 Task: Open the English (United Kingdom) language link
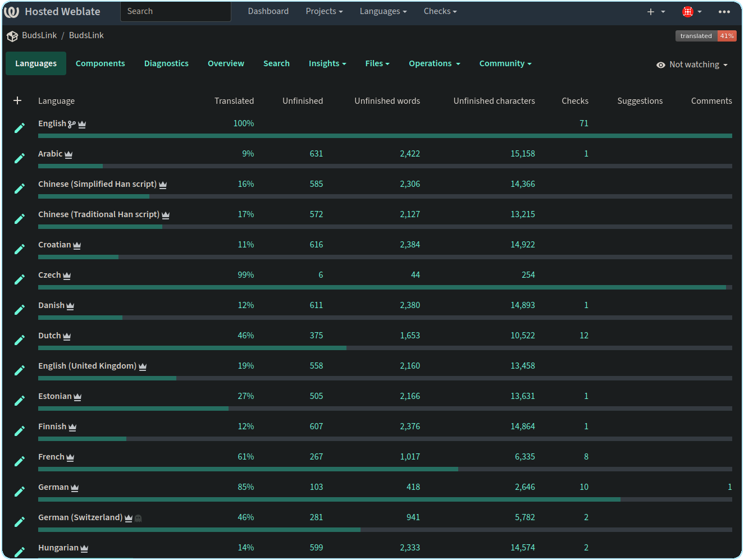click(87, 366)
